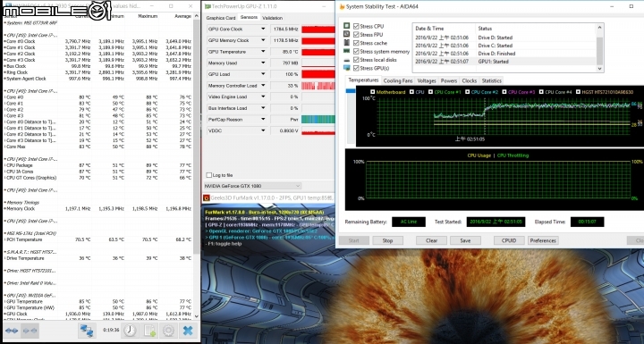Image resolution: width=644 pixels, height=344 pixels.
Task: Toggle CPU Core #1 graph legend checkbox
Action: point(430,92)
